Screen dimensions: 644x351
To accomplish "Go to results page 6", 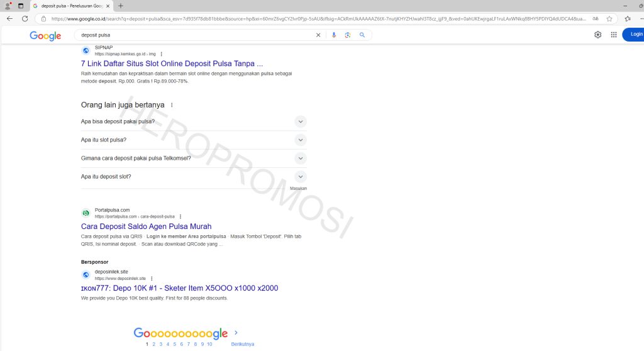I will pos(182,344).
